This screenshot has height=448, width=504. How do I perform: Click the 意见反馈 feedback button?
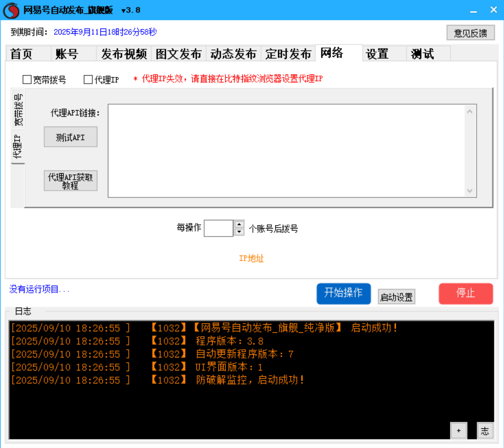coord(470,33)
